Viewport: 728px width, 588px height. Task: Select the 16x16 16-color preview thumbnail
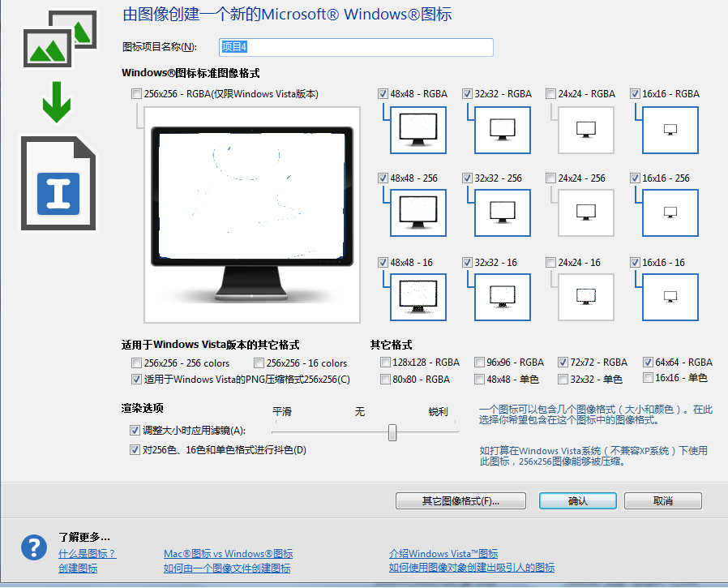[x=670, y=298]
